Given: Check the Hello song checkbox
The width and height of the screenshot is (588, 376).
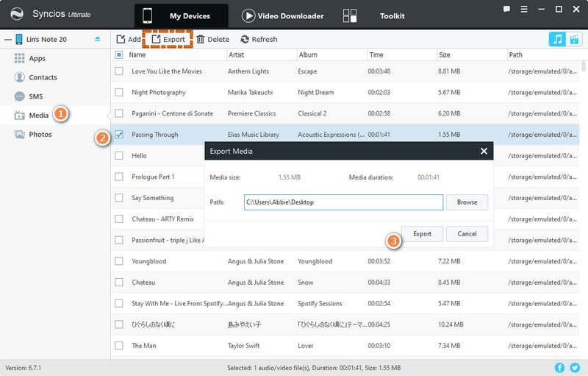Looking at the screenshot, I should (x=119, y=155).
